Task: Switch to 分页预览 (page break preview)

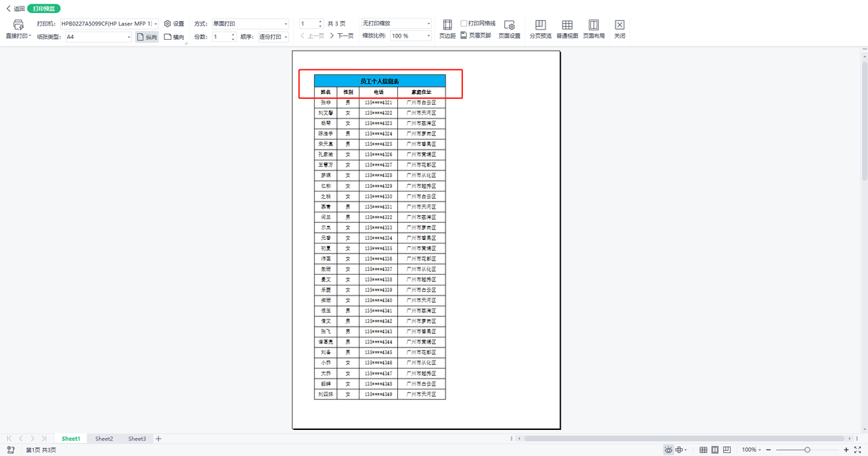Action: [x=540, y=29]
